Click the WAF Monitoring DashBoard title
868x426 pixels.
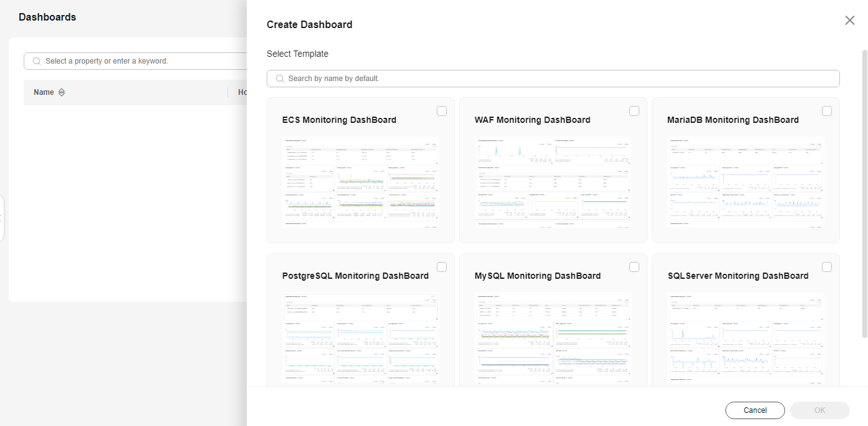pyautogui.click(x=532, y=120)
